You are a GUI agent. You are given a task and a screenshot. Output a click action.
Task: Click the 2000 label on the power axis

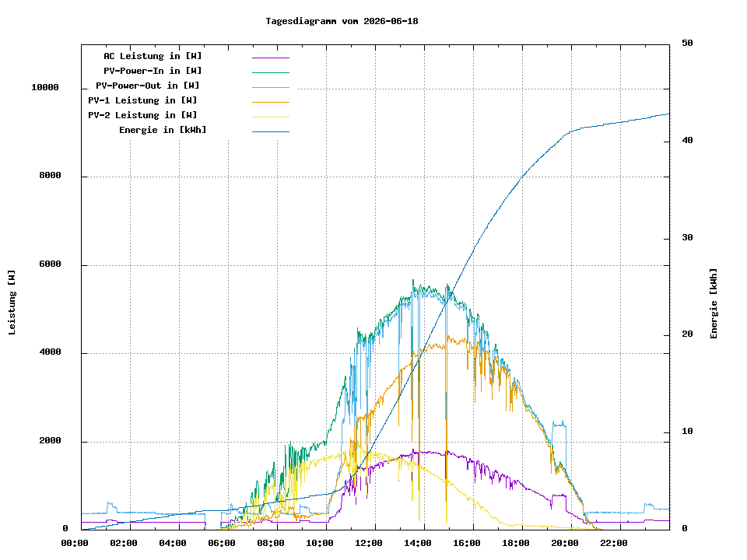coord(50,440)
